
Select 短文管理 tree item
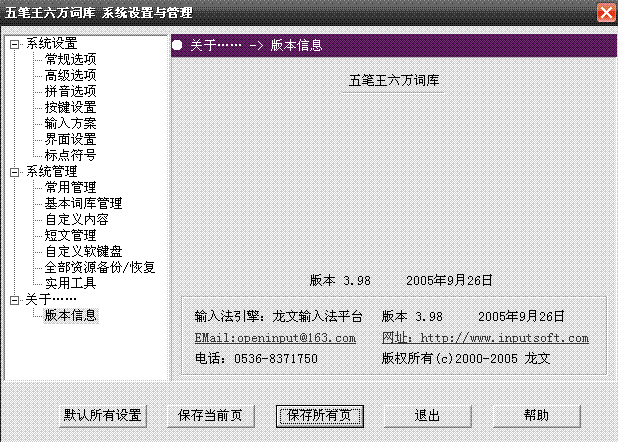point(70,235)
